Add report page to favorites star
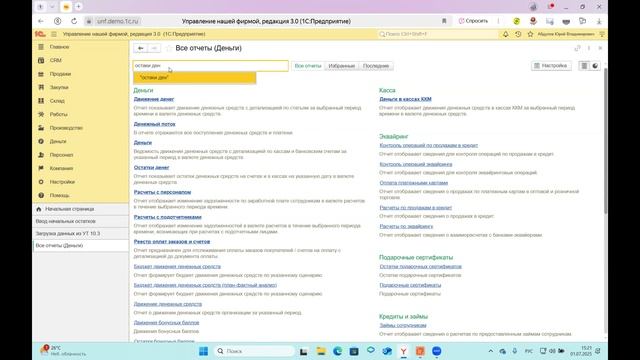 [x=169, y=48]
